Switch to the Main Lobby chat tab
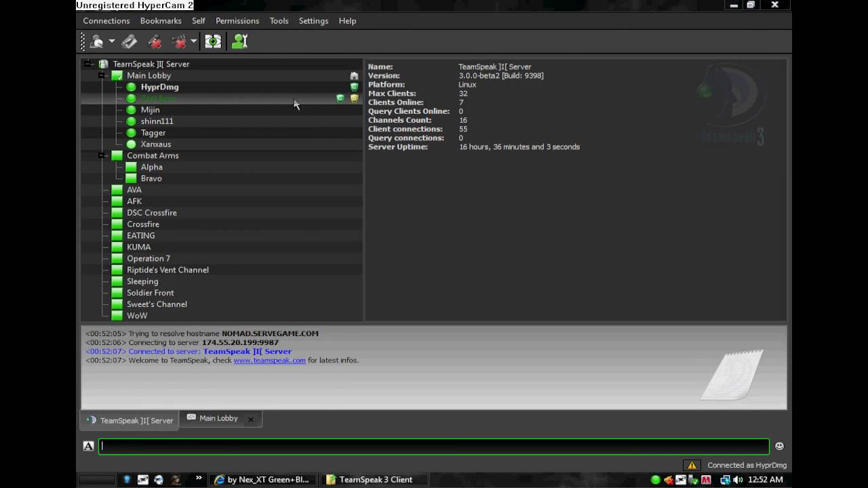 pyautogui.click(x=218, y=418)
